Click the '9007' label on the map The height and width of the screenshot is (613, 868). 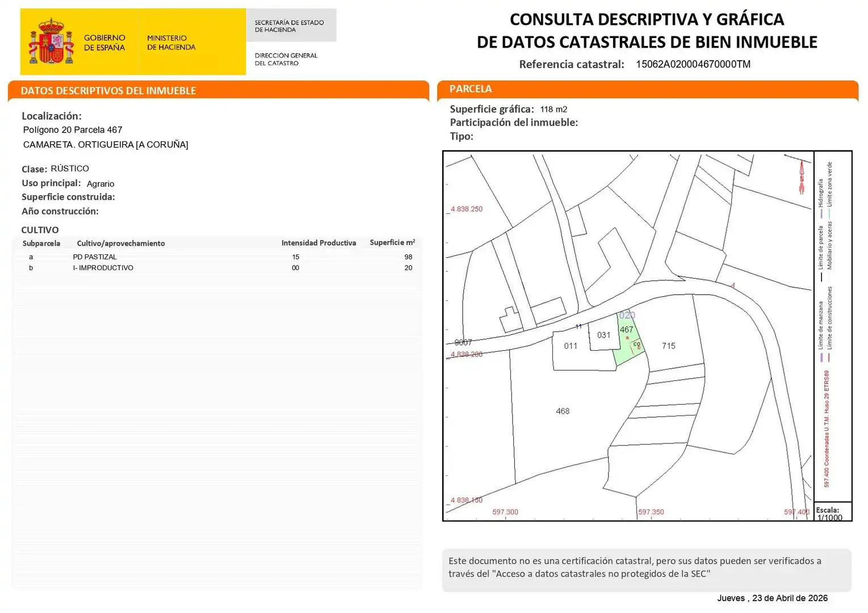pyautogui.click(x=463, y=342)
